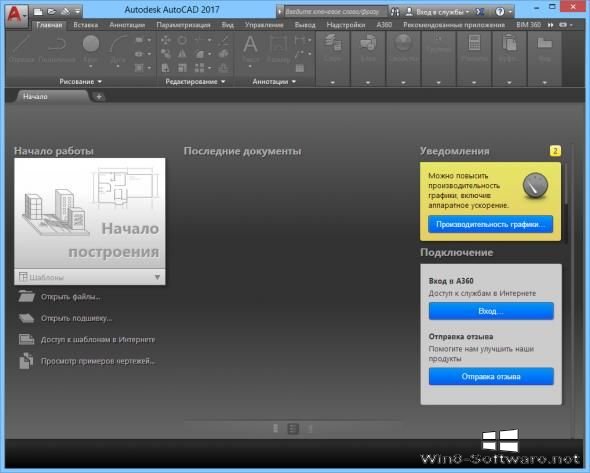Click Просмотр примеров чертежей... link
590x473 pixels.
(98, 361)
